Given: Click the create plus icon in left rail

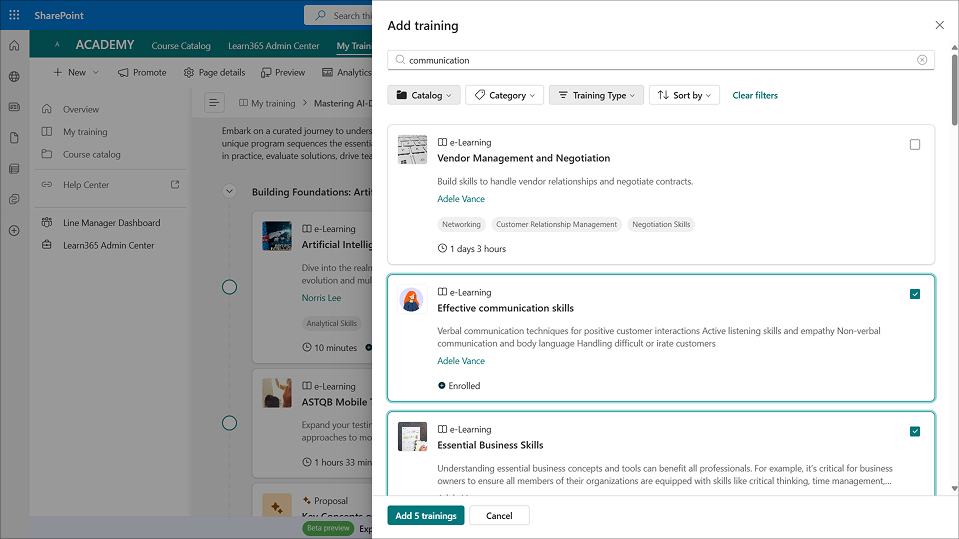Looking at the screenshot, I should click(x=14, y=231).
